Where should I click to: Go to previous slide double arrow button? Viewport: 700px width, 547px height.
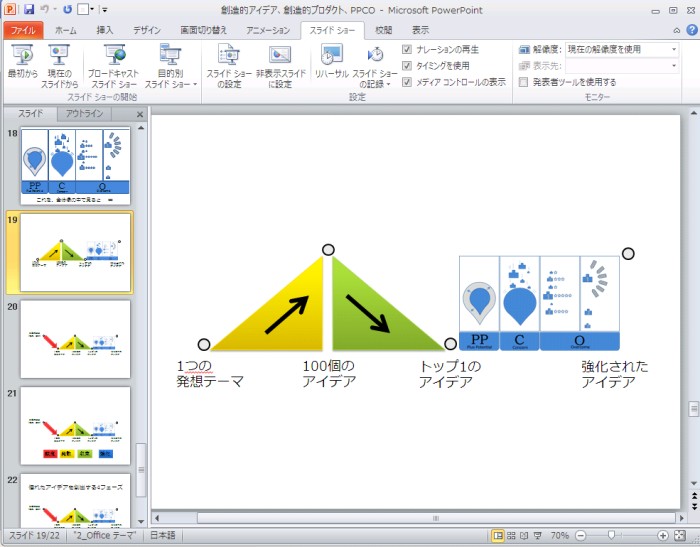click(x=694, y=497)
